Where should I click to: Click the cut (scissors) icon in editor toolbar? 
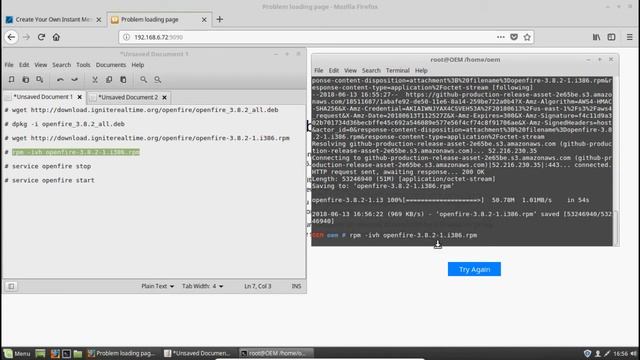95,80
